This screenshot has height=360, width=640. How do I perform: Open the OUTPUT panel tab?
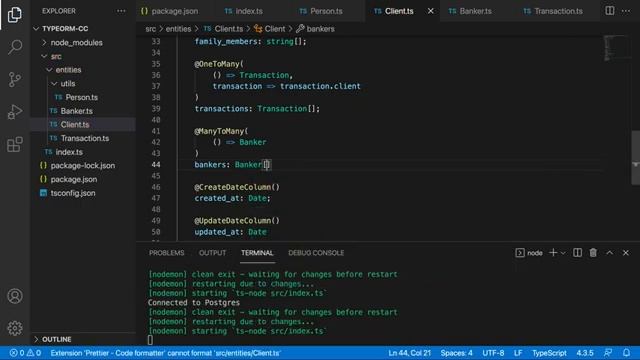pyautogui.click(x=212, y=253)
